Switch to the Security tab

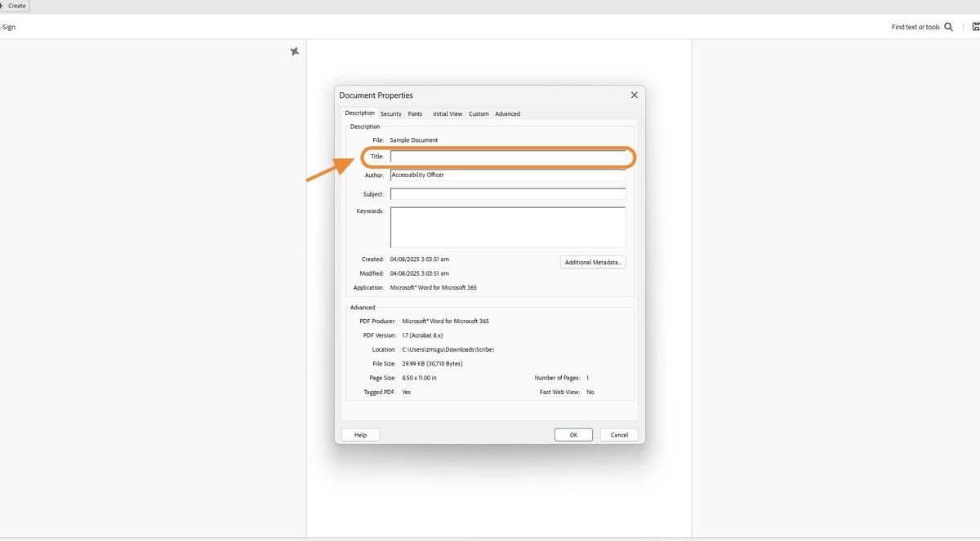coord(391,113)
